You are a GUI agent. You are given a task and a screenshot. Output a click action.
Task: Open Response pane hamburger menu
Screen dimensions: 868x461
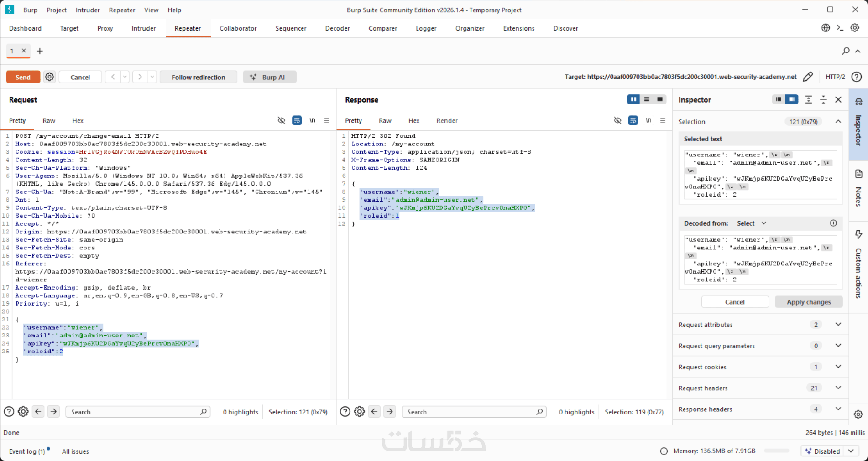click(x=663, y=120)
